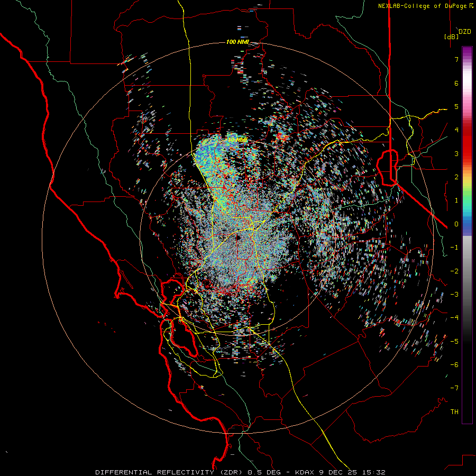
Task: Click the 100 NMI range ring label
Action: [237, 42]
